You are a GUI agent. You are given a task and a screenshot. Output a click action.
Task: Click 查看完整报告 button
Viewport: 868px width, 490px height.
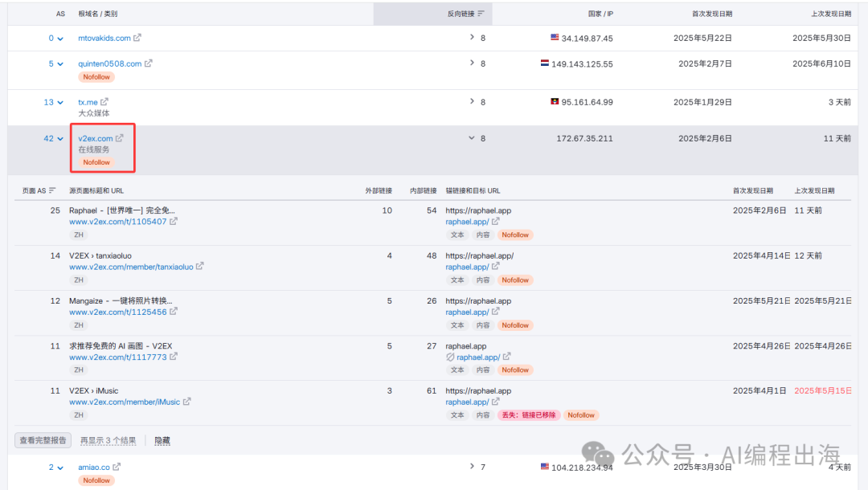43,440
